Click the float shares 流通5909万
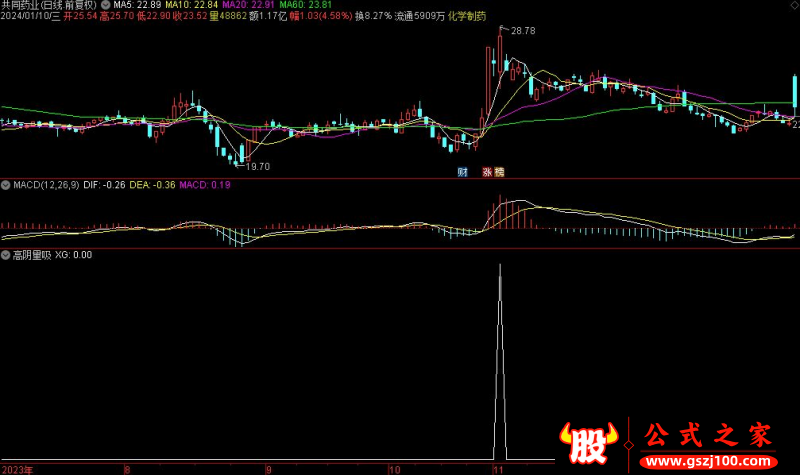800x475 pixels. (x=420, y=16)
